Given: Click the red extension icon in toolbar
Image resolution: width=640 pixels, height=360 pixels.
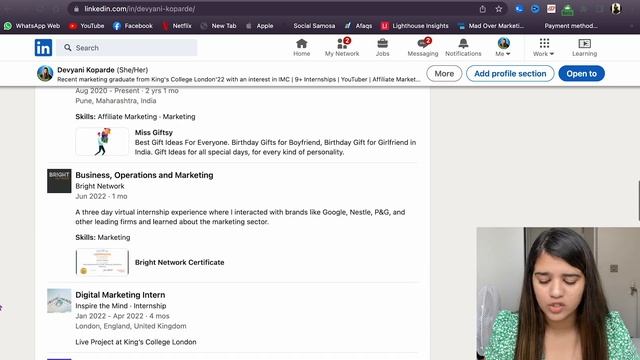Looking at the screenshot, I should pyautogui.click(x=551, y=9).
